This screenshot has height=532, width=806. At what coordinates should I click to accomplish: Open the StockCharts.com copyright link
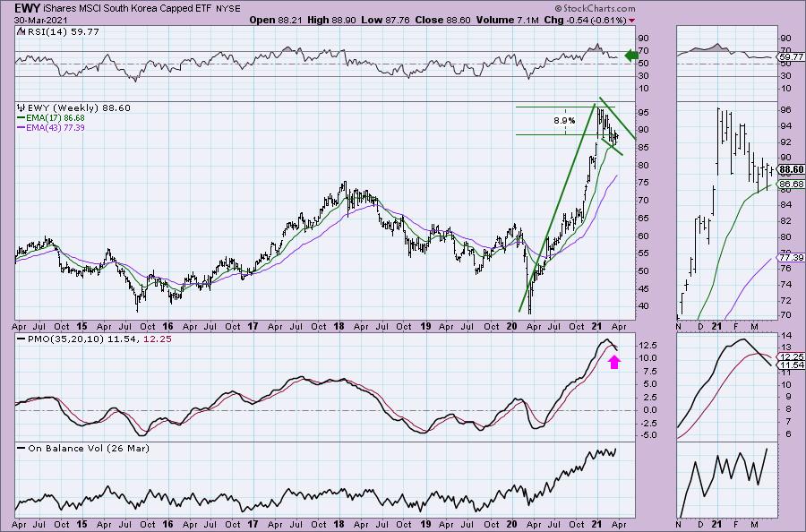[595, 8]
